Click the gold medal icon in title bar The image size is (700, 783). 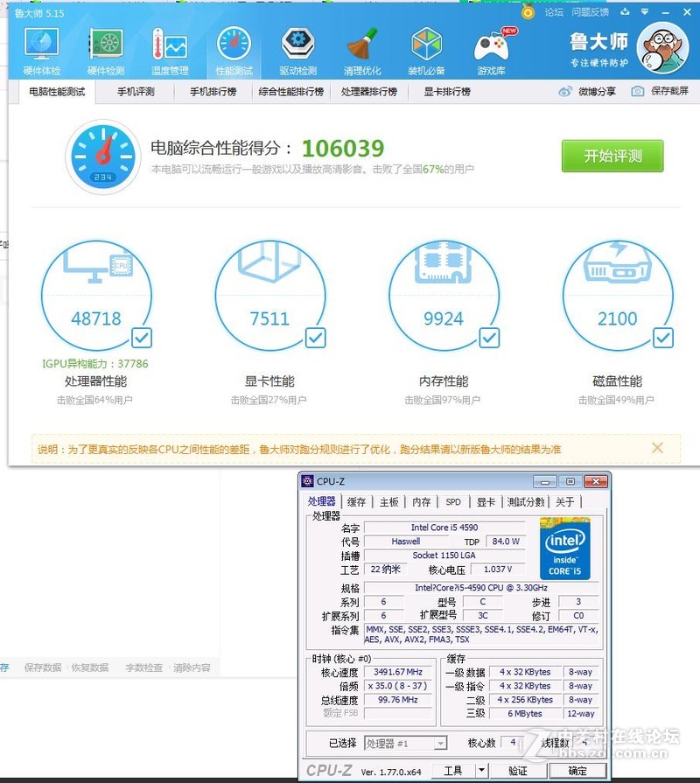528,11
